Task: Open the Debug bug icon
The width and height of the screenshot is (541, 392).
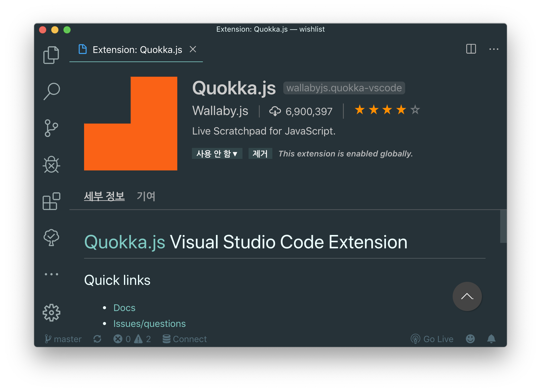Action: pyautogui.click(x=51, y=165)
